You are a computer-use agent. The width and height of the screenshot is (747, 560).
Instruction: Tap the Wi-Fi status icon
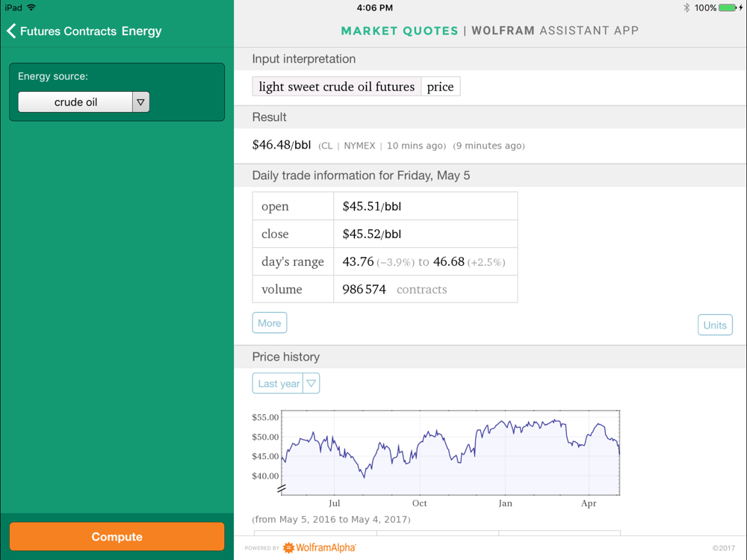point(31,7)
